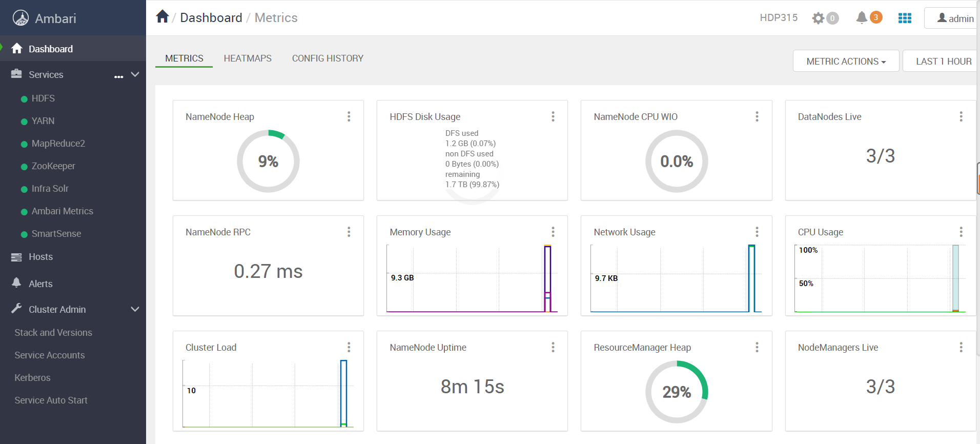
Task: Open Network Usage widget options menu
Action: [757, 232]
